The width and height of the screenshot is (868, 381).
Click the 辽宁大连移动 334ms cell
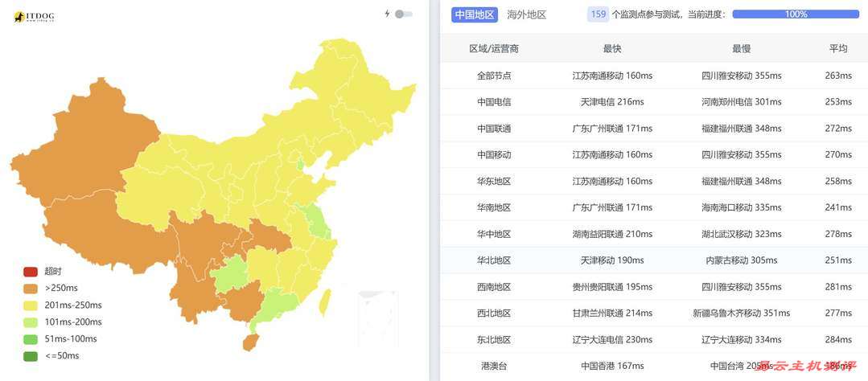(x=741, y=339)
